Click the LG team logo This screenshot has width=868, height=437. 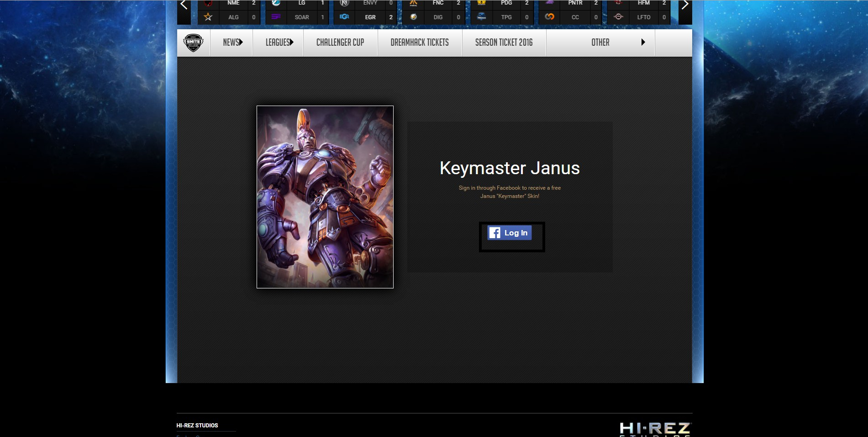pos(276,3)
